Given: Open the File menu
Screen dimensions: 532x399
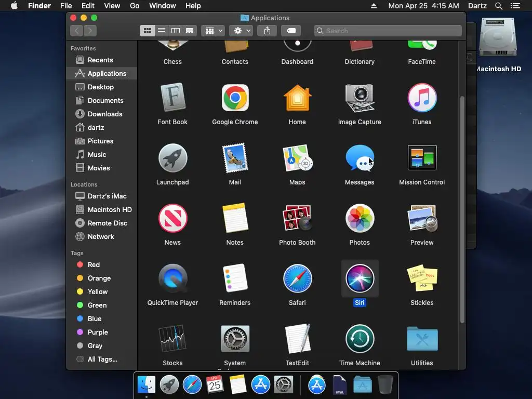Looking at the screenshot, I should [x=66, y=6].
